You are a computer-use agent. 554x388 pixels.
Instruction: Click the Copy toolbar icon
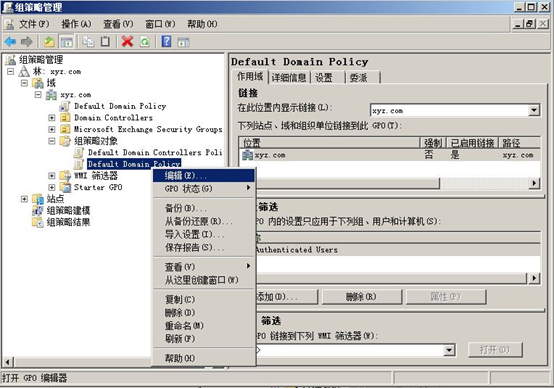(x=88, y=42)
